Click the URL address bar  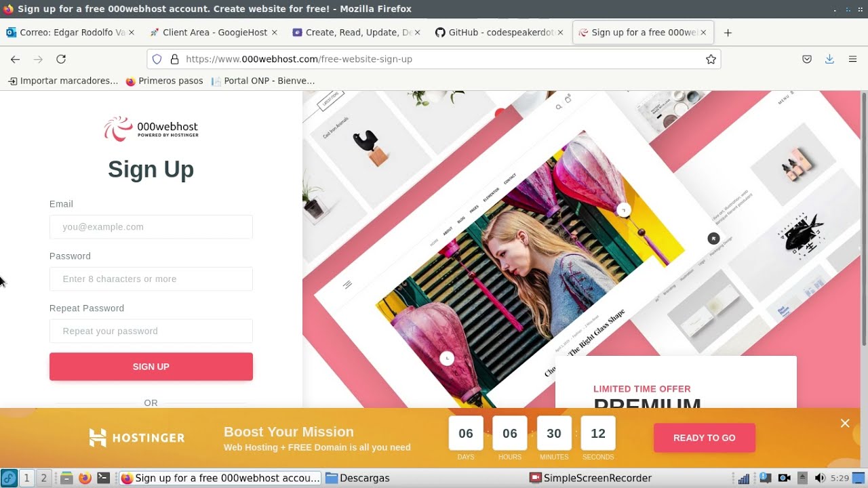(x=434, y=59)
